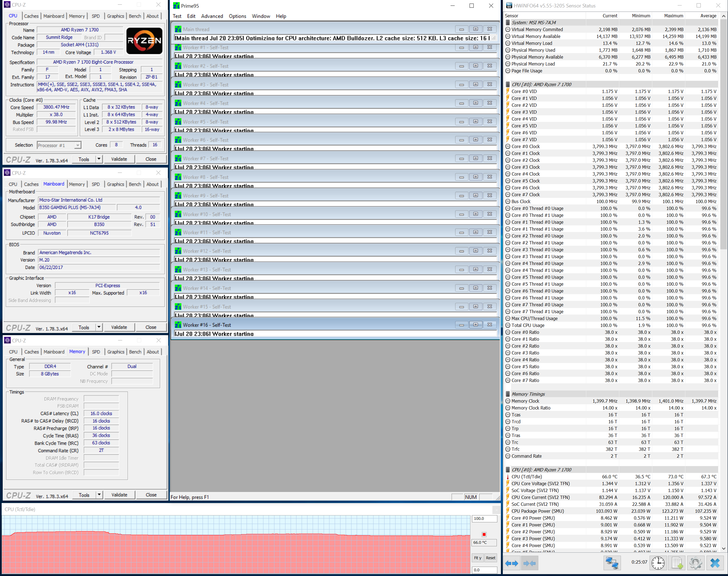This screenshot has width=728, height=576.
Task: Click thermometer icon beside CPU (Tctl/Tdie)
Action: pyautogui.click(x=508, y=477)
